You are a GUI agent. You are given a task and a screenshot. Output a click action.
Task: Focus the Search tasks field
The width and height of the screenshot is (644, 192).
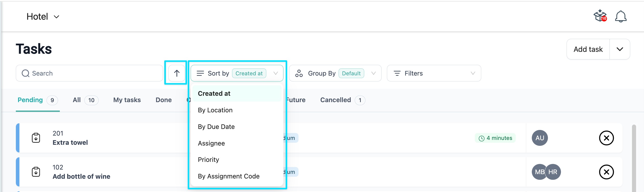(x=89, y=73)
